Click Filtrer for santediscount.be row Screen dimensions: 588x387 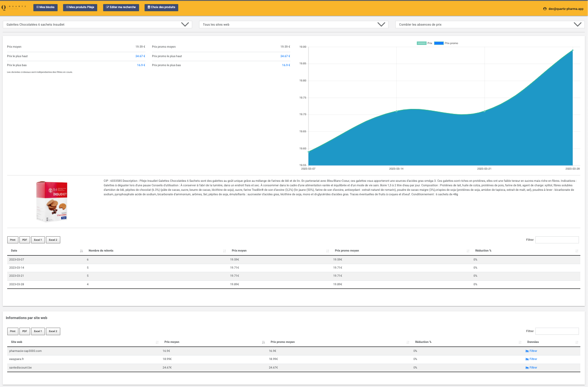click(x=531, y=368)
